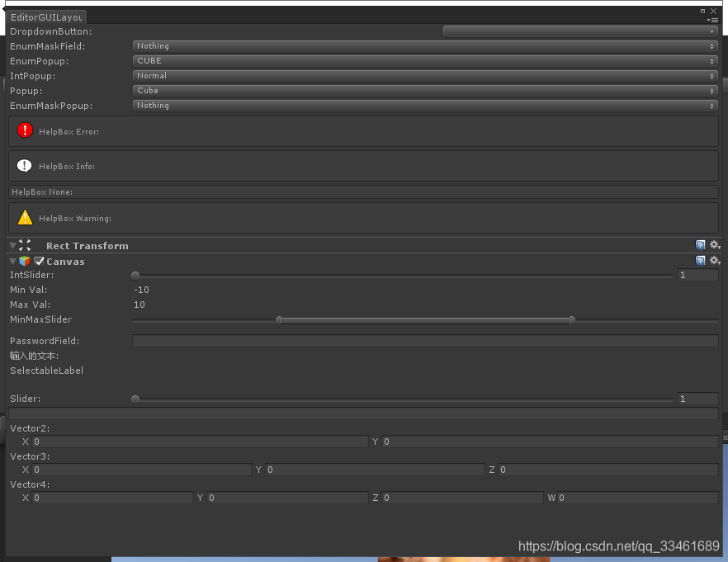Screen dimensions: 728x562
Task: Collapse the Rect Transform foldout
Action: pyautogui.click(x=13, y=245)
